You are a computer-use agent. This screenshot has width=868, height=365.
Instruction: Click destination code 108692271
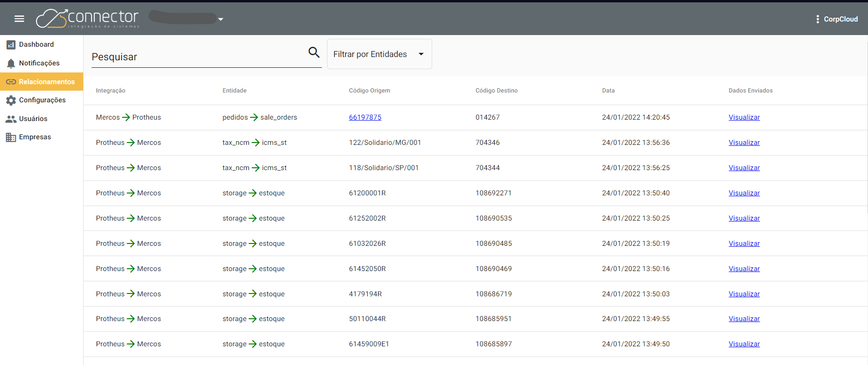point(494,193)
